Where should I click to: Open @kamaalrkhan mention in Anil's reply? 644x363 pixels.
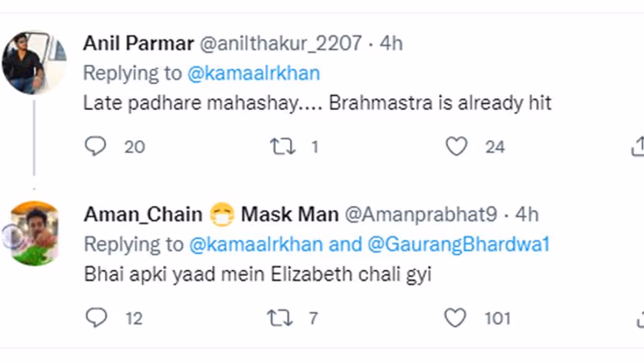254,73
